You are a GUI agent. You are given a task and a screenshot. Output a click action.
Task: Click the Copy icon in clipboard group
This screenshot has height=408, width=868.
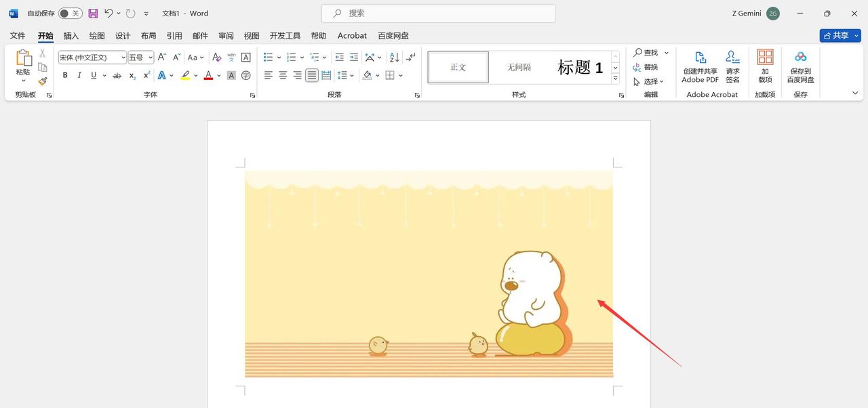[x=43, y=67]
